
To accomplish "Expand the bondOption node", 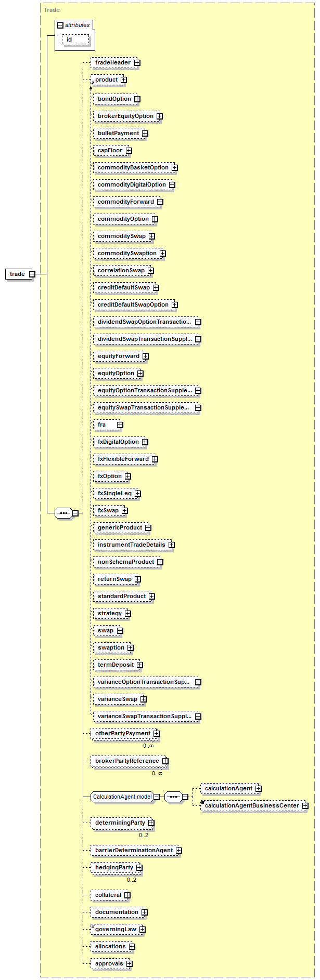I will click(137, 99).
